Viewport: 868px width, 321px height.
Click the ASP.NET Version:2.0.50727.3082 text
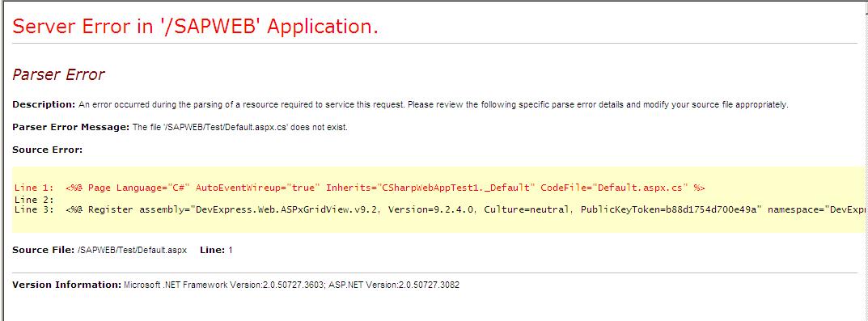394,285
